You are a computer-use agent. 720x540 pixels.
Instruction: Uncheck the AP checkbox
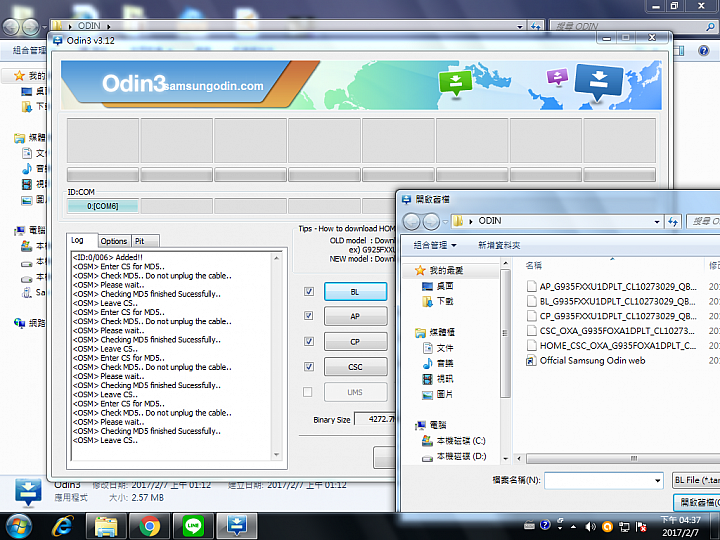point(309,316)
